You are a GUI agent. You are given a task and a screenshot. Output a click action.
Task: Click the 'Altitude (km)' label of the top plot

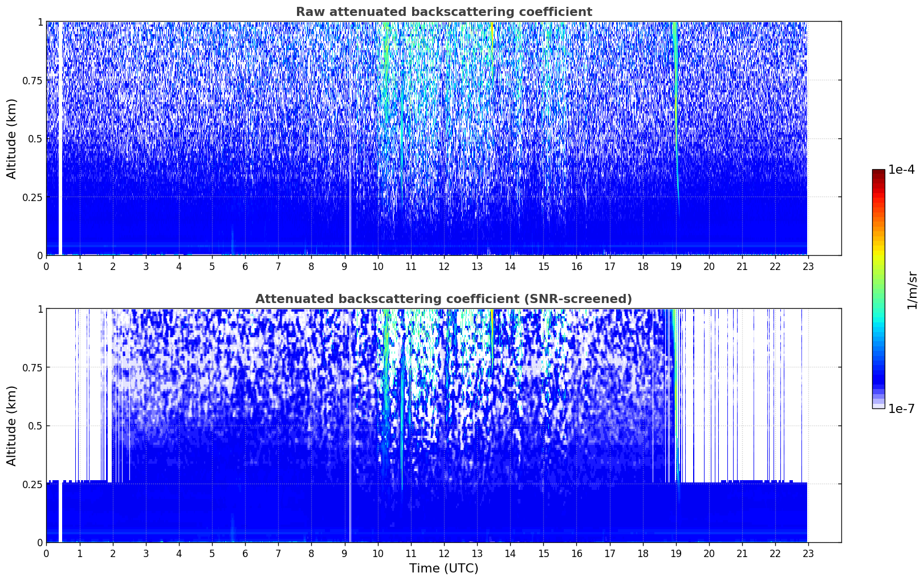[x=12, y=138]
